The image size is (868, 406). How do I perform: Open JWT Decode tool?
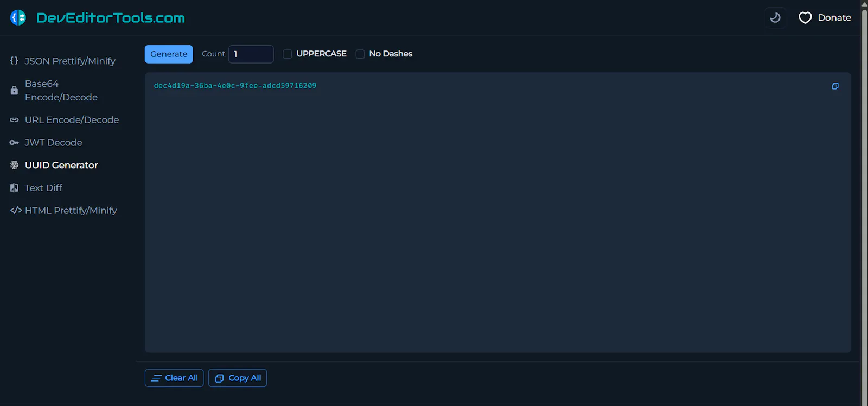tap(53, 143)
